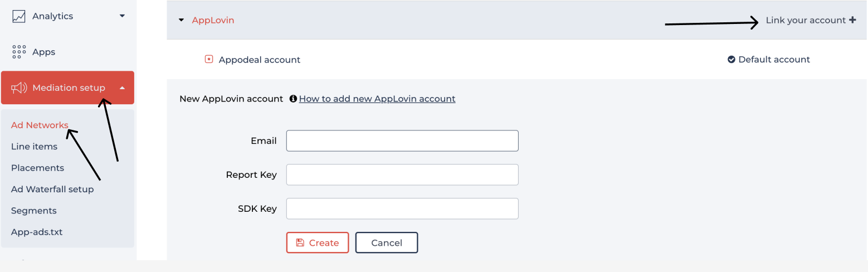The width and height of the screenshot is (868, 272).
Task: Open How to add new AppLovin account link
Action: [x=377, y=99]
